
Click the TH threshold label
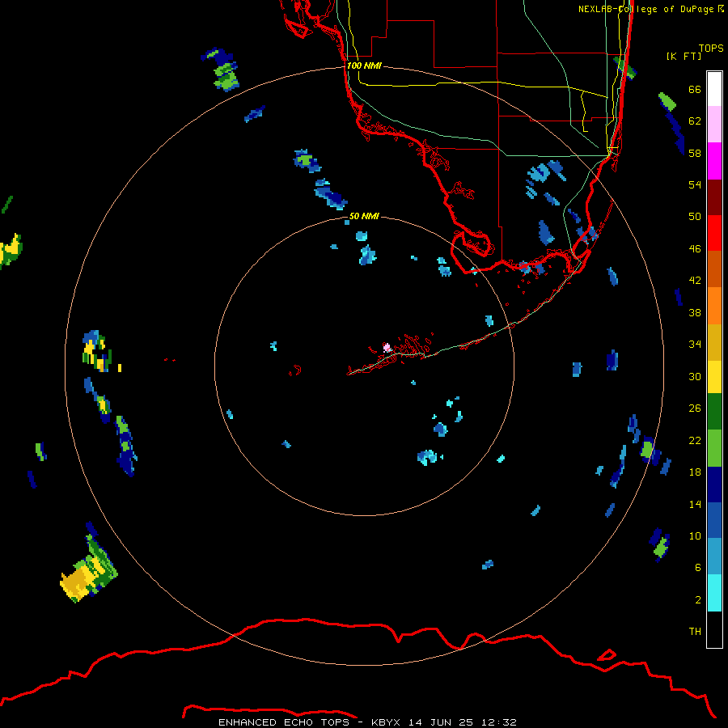[695, 632]
